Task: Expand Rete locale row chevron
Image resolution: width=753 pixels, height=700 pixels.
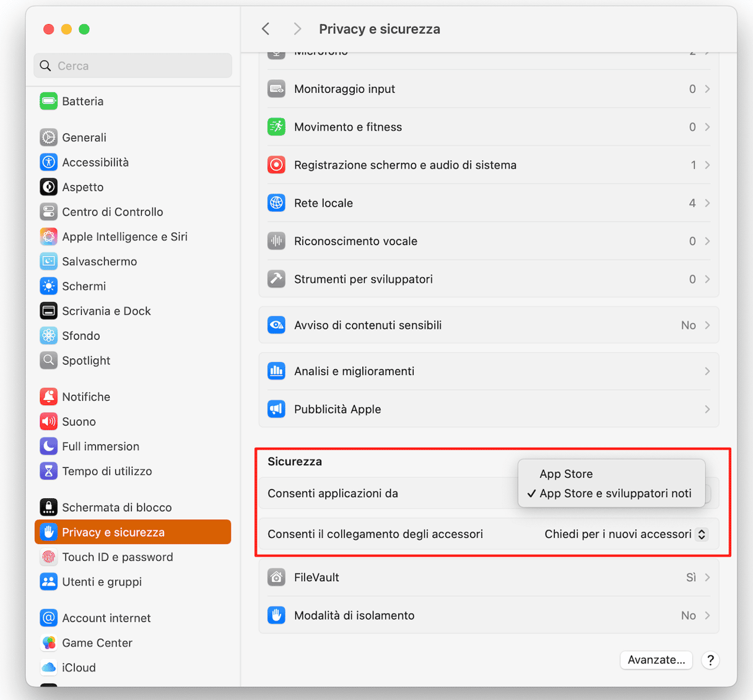Action: pyautogui.click(x=707, y=203)
